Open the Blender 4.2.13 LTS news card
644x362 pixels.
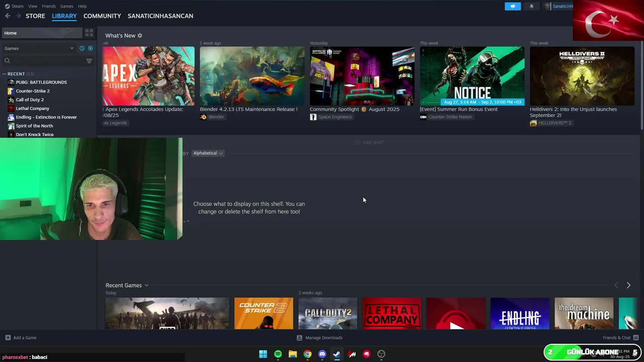[x=252, y=76]
